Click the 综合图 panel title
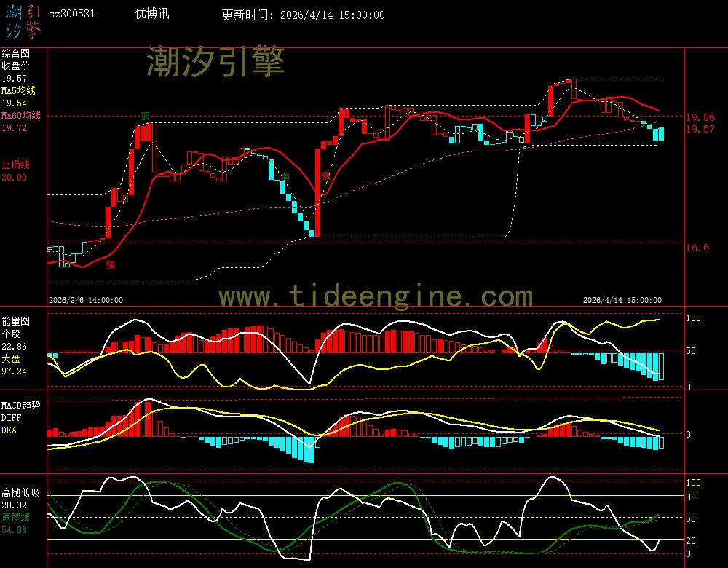This screenshot has width=728, height=568. tap(15, 53)
